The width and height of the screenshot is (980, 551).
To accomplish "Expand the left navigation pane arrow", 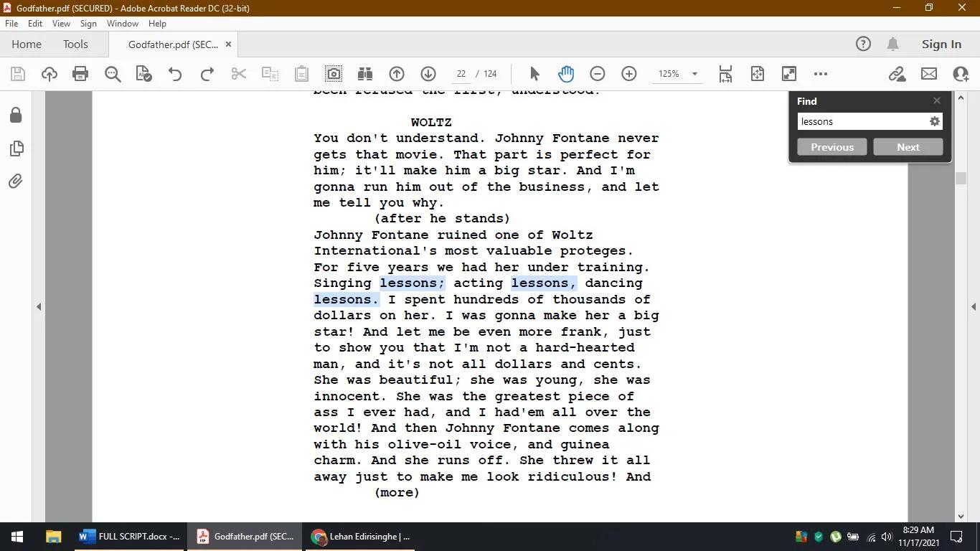I will point(39,307).
